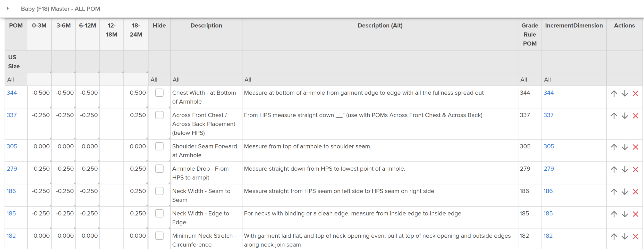The height and width of the screenshot is (249, 644).
Task: Click the IncrementDimension column header
Action: click(574, 26)
